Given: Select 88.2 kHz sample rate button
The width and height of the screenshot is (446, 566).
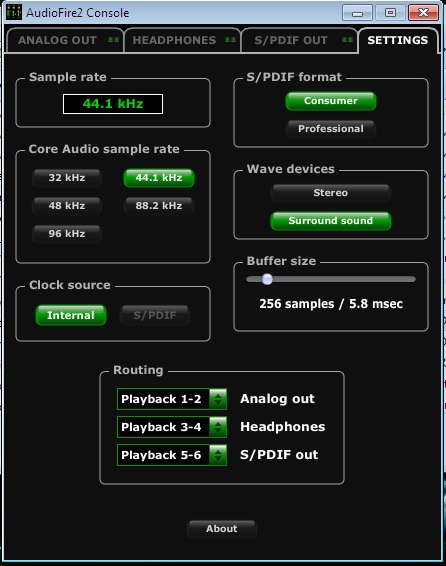Looking at the screenshot, I should click(x=159, y=206).
